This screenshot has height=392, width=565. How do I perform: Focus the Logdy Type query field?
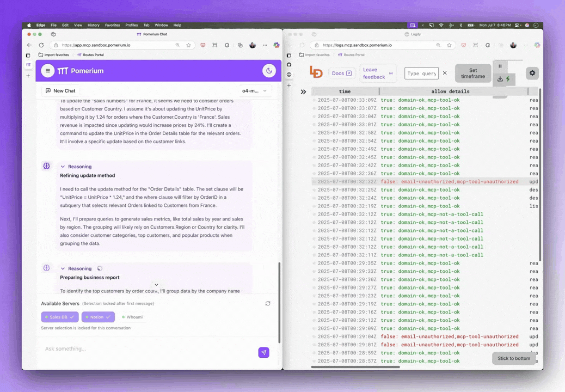pos(422,73)
